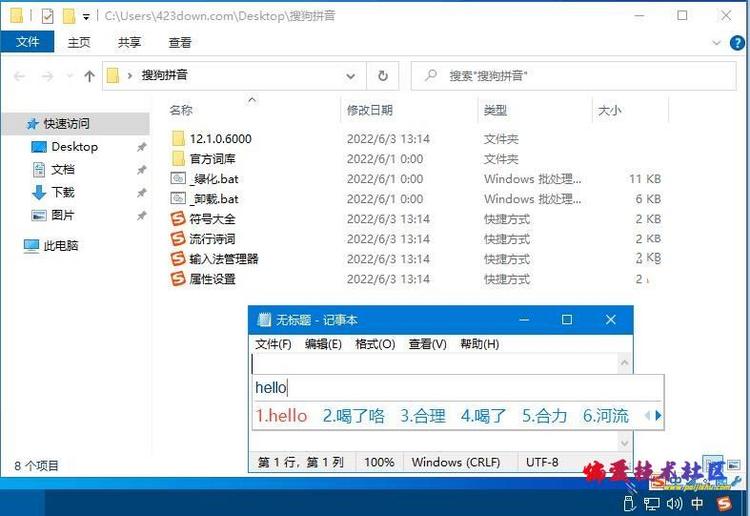Click the USB safely remove tray icon
Viewport: 750px width, 516px height.
(629, 503)
